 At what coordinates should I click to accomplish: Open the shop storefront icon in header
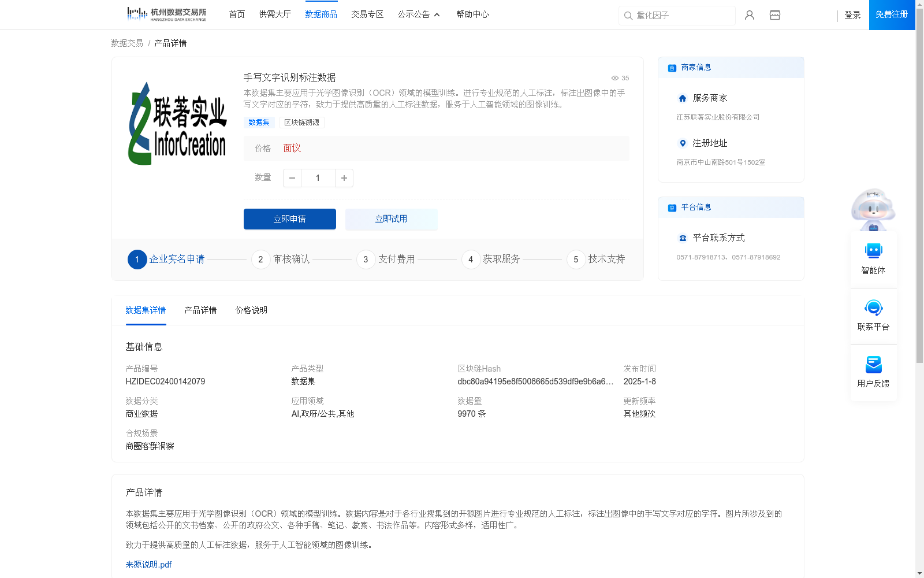point(775,15)
